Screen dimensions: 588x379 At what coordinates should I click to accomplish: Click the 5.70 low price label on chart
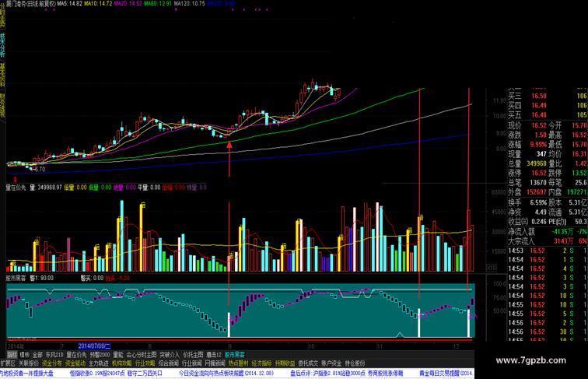click(x=39, y=169)
